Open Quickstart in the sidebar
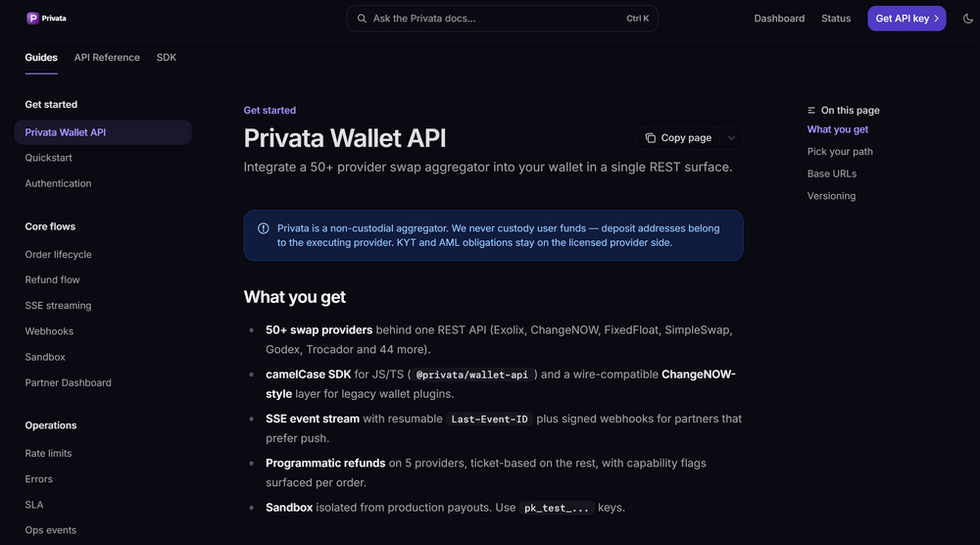Viewport: 980px width, 545px height. click(x=48, y=158)
